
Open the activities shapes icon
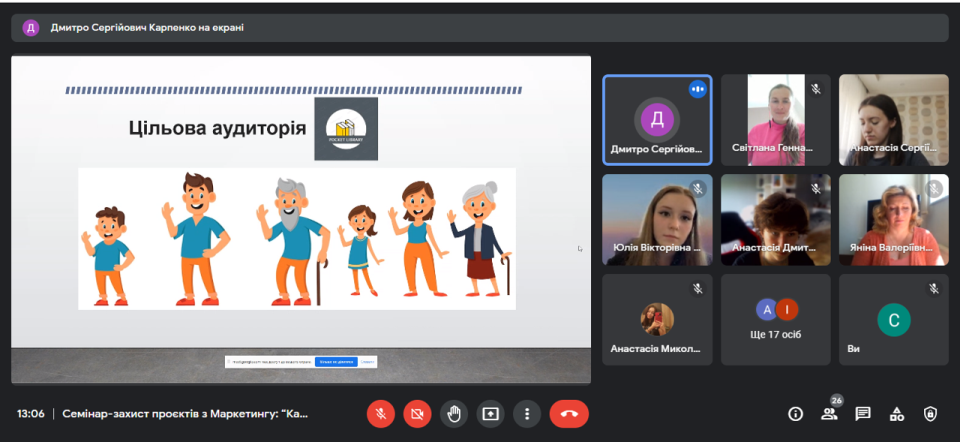tap(897, 414)
